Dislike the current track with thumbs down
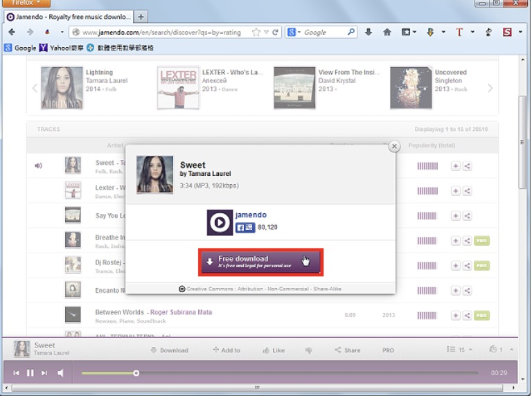The image size is (532, 396). [308, 350]
